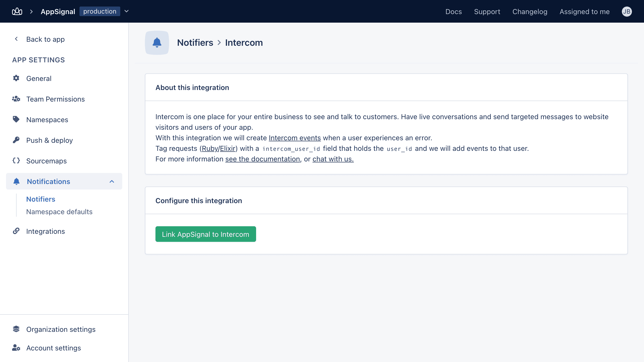Click the Sourcemaps code icon

[16, 160]
